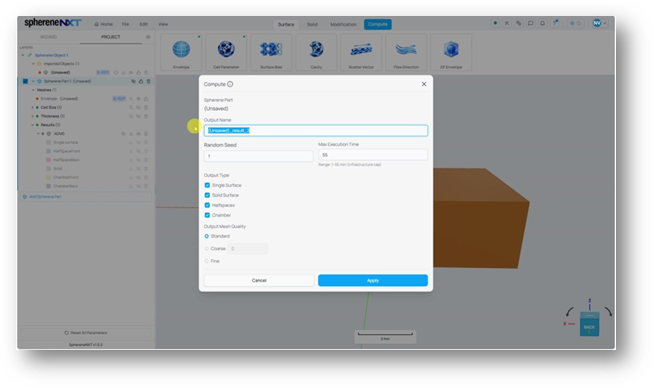Click the eye icon beside PROJECT tab
Viewport: 654px width, 388px height.
click(148, 37)
